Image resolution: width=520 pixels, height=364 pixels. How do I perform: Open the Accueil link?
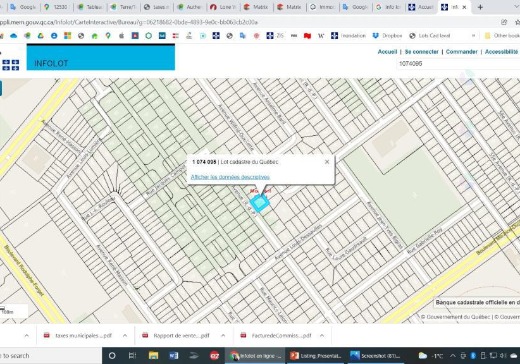coord(387,52)
